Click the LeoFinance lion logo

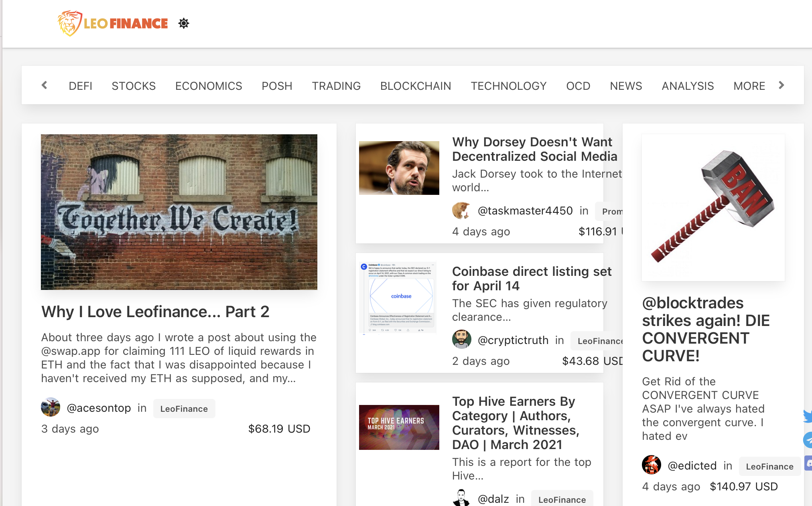pyautogui.click(x=113, y=23)
